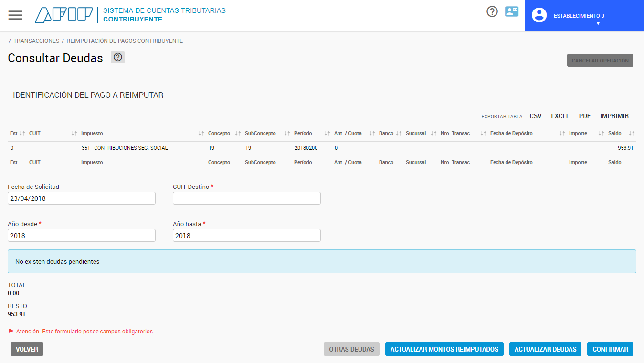The image size is (644, 363).
Task: Open help icon in top header
Action: pos(492,11)
